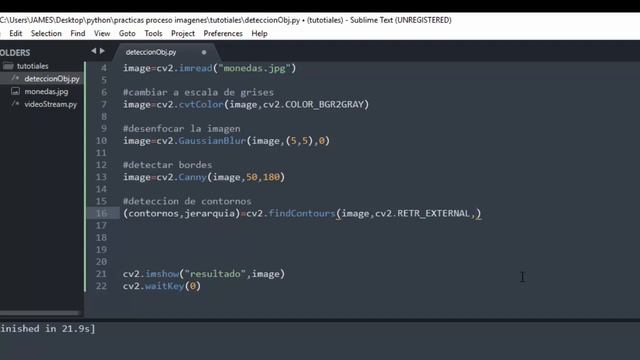The image size is (640, 360).
Task: Click the 'inished in 21.9s]' build output text
Action: point(47,329)
